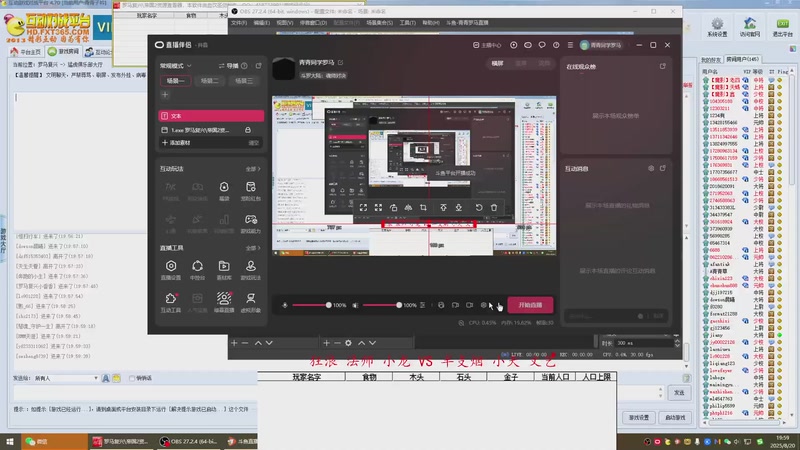Open the help question-mark icon in title bar

[556, 45]
